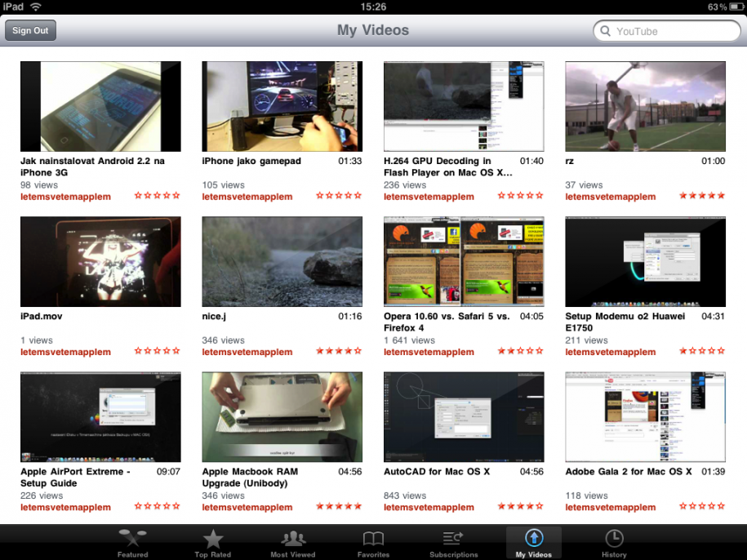Switch to the Featured tab
The image size is (747, 560).
tap(132, 542)
